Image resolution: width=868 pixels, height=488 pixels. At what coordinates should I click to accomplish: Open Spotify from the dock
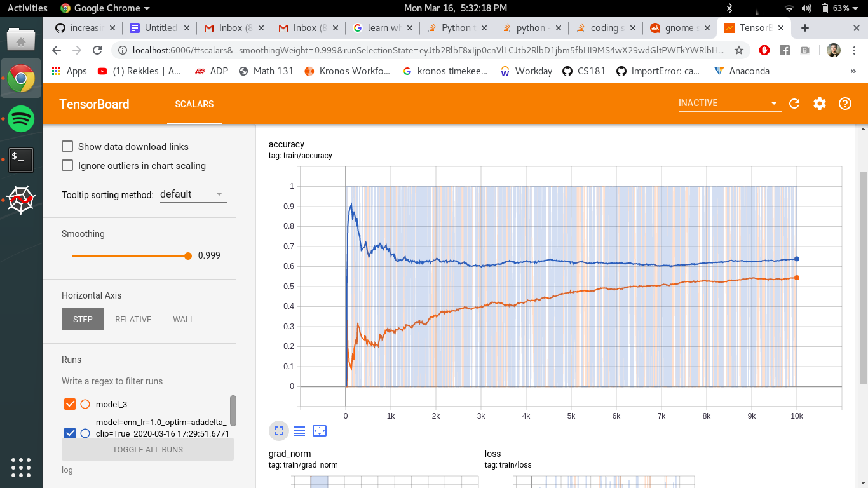coord(21,119)
